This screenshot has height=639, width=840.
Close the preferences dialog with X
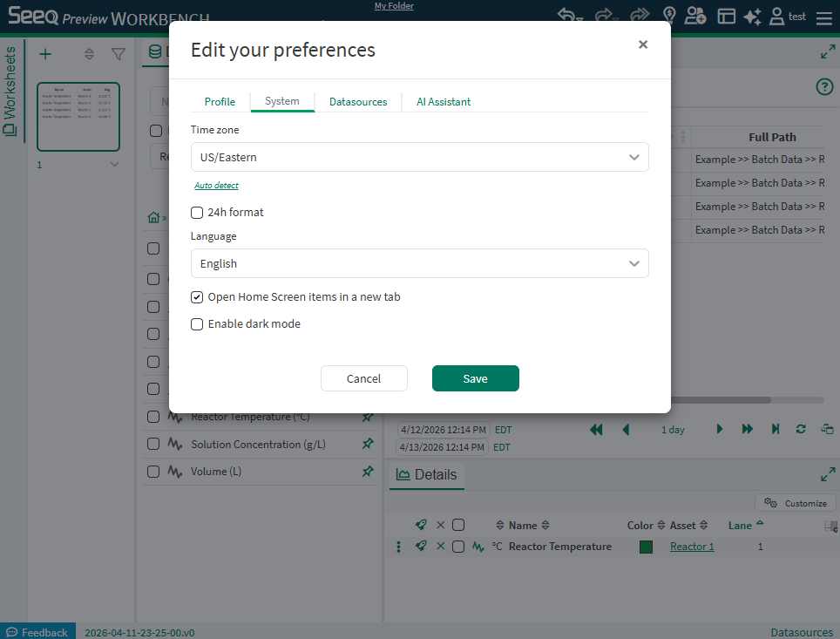(643, 44)
